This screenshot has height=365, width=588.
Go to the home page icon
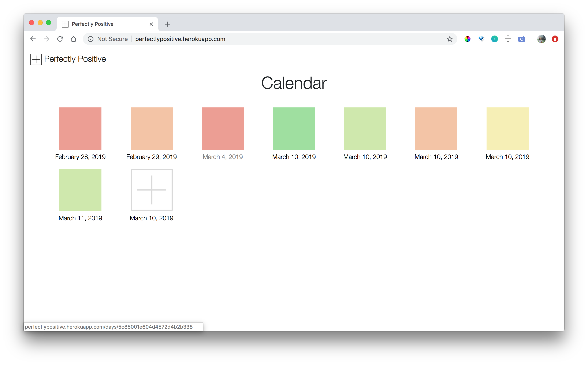point(74,39)
